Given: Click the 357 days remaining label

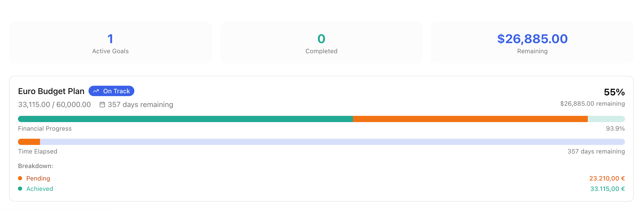Looking at the screenshot, I should pyautogui.click(x=140, y=104).
